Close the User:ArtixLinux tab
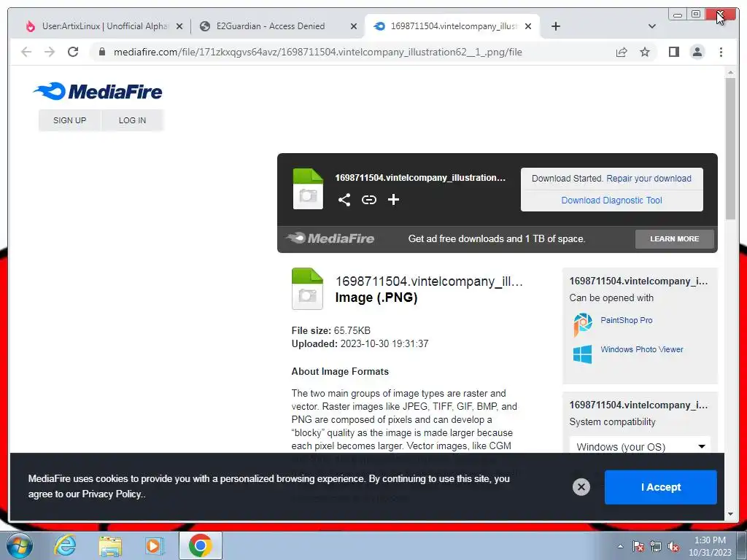Image resolution: width=747 pixels, height=560 pixels. [x=179, y=27]
